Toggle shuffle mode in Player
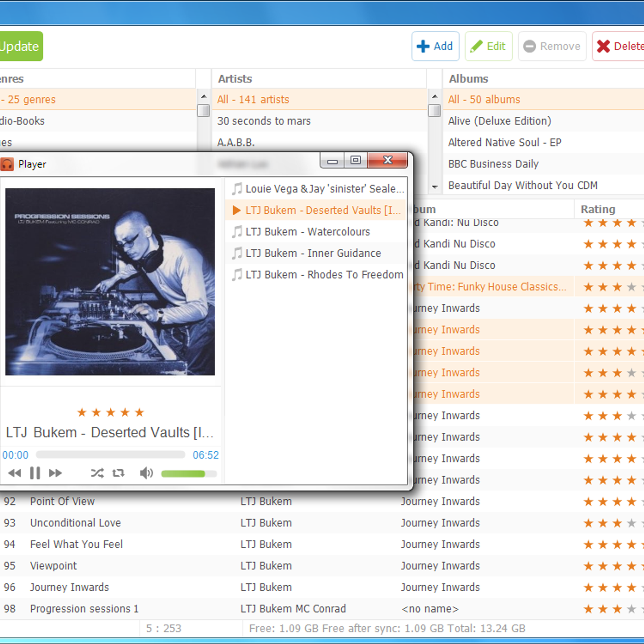This screenshot has width=644, height=644. (97, 473)
